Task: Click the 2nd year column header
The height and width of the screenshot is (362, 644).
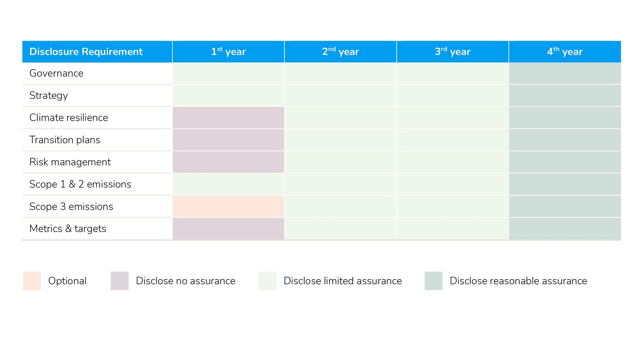Action: click(x=340, y=52)
